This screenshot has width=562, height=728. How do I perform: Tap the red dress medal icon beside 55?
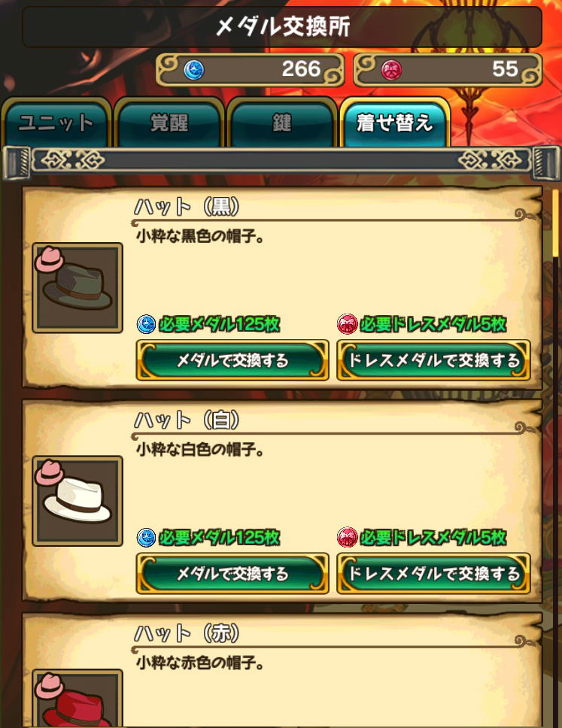[391, 70]
